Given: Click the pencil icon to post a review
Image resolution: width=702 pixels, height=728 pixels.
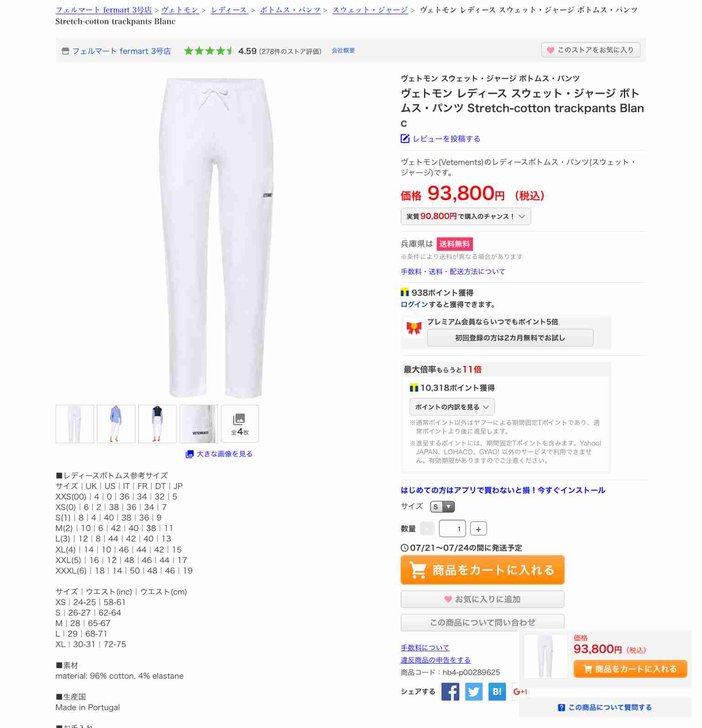Looking at the screenshot, I should pyautogui.click(x=405, y=138).
